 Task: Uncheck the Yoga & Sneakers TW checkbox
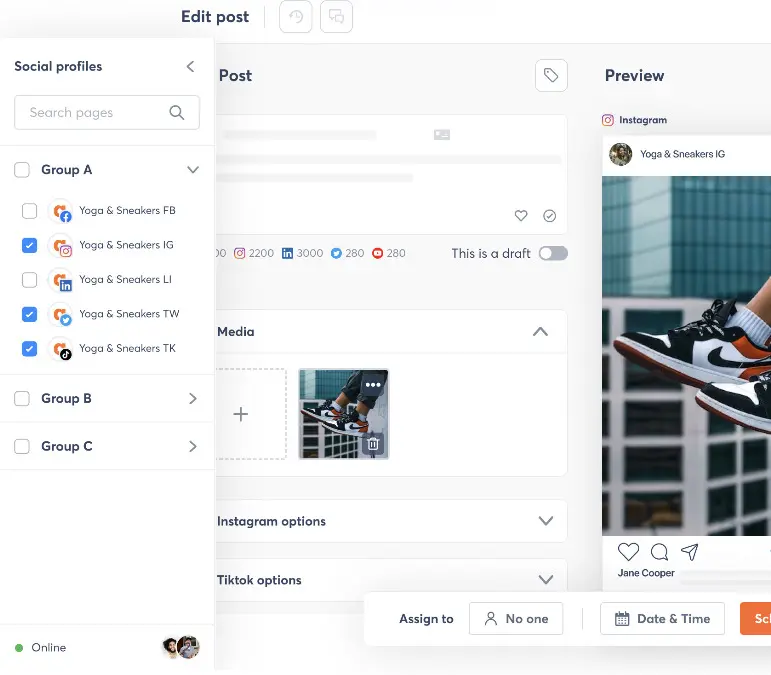pyautogui.click(x=30, y=314)
